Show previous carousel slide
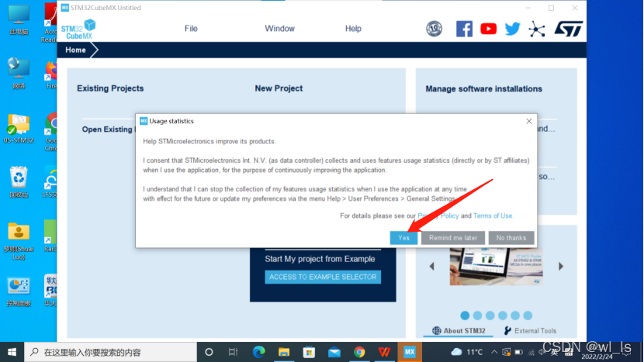 pyautogui.click(x=431, y=267)
